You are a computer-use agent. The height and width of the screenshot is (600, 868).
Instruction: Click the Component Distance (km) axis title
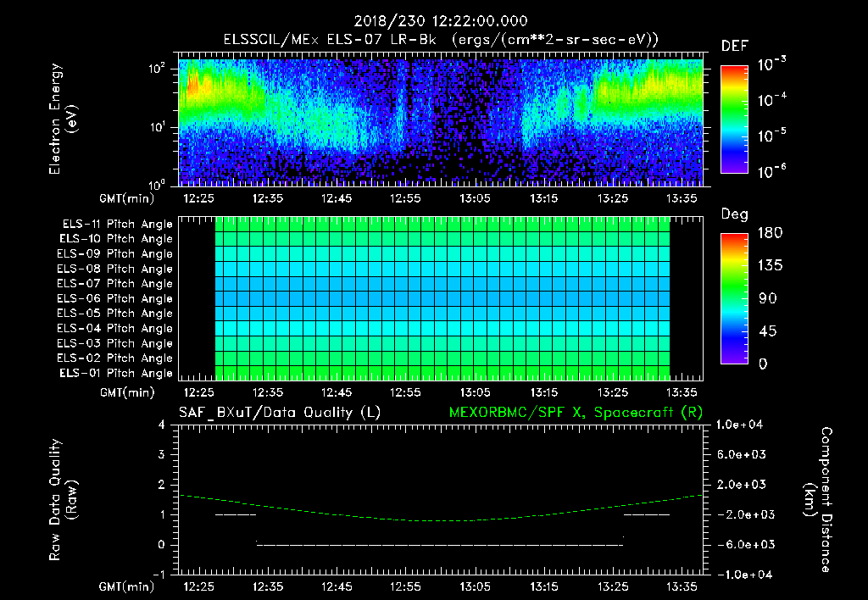[x=818, y=499]
